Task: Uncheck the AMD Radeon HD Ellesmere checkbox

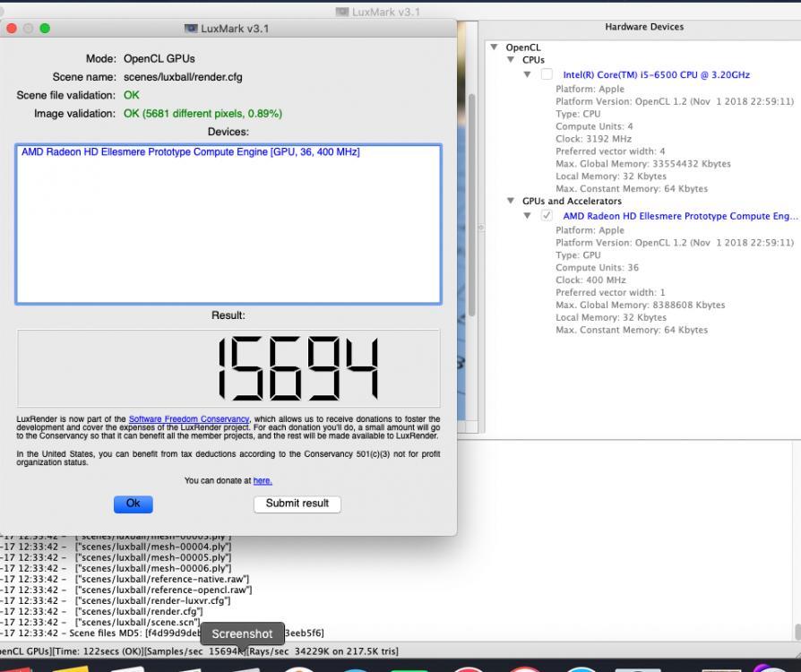Action: [547, 215]
